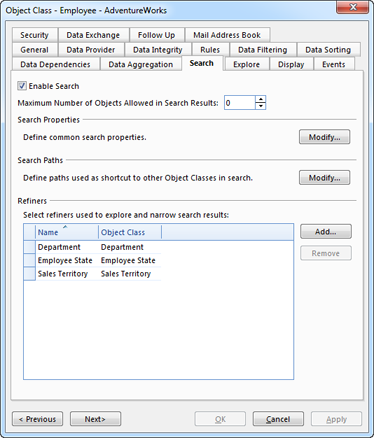
Task: Advance with the Next button
Action: (95, 419)
